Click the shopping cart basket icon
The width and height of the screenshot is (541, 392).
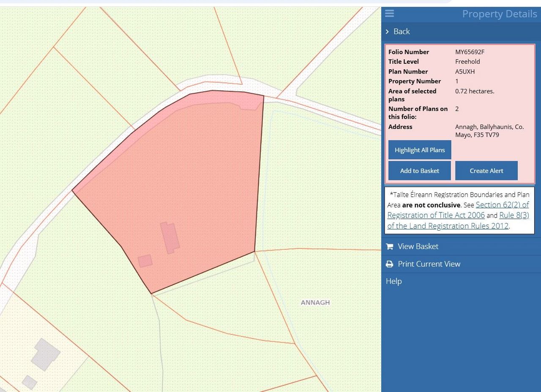(390, 246)
